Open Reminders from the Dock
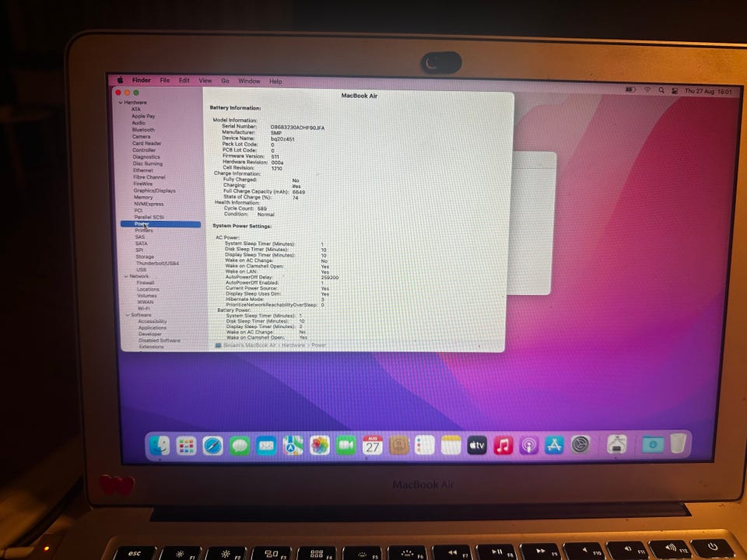This screenshot has width=747, height=560. pos(425,445)
